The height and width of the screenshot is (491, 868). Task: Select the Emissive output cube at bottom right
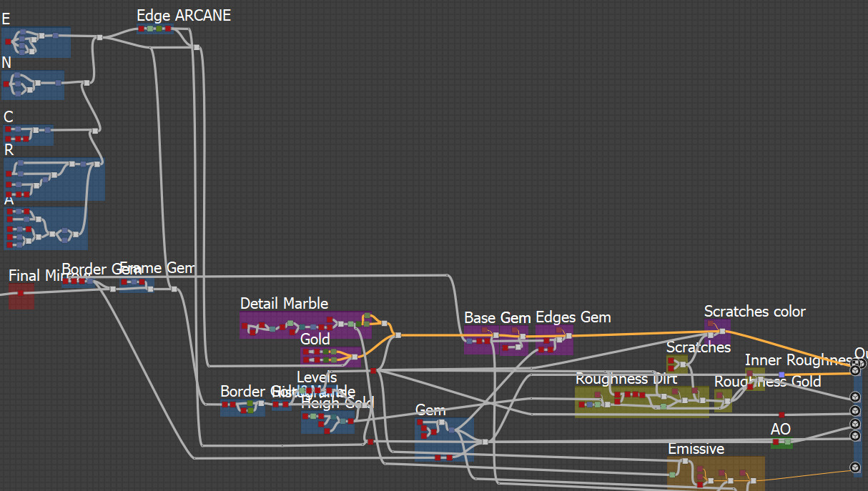(855, 467)
